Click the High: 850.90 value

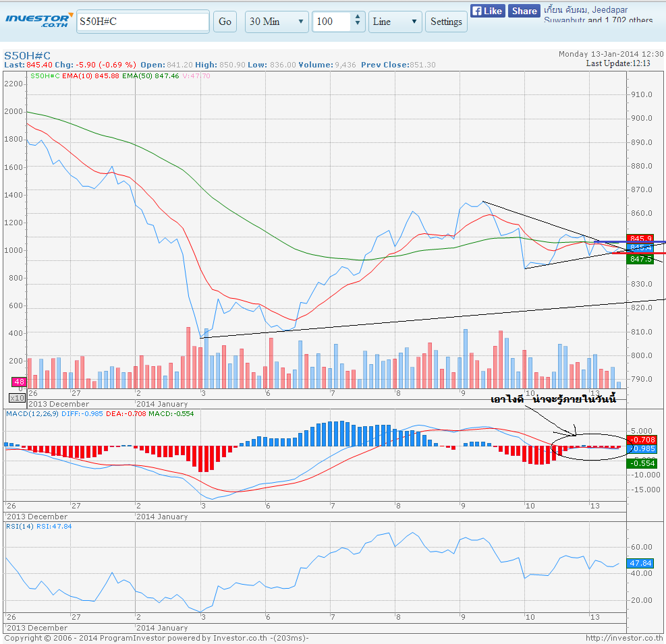tap(220, 65)
